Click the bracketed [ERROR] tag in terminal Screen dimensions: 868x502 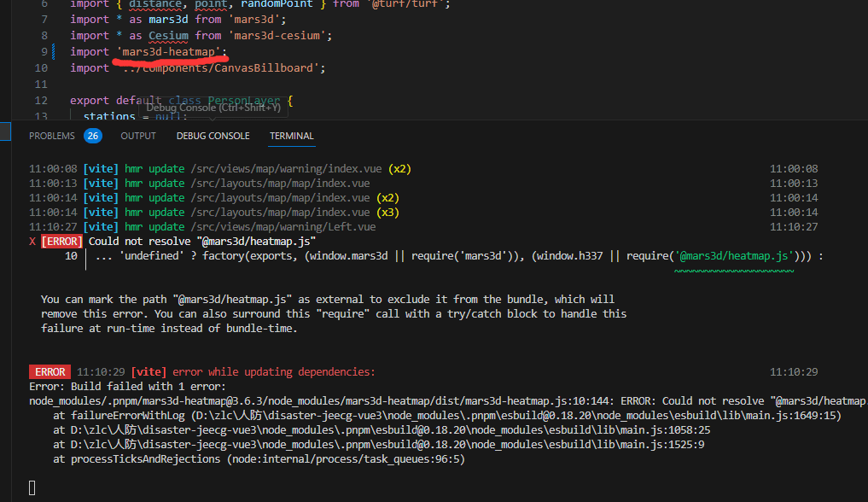[x=61, y=242]
